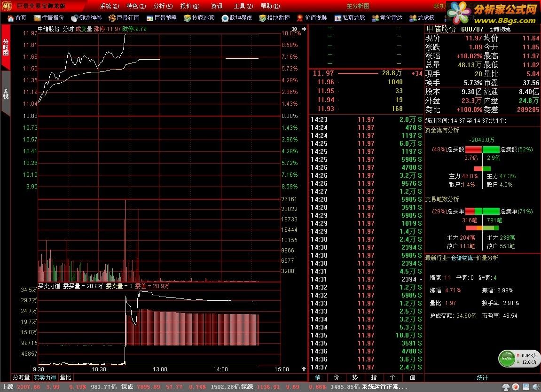Screen dimensions: 541x392
Task: Click the red round badge status icon
Action: 516,387
